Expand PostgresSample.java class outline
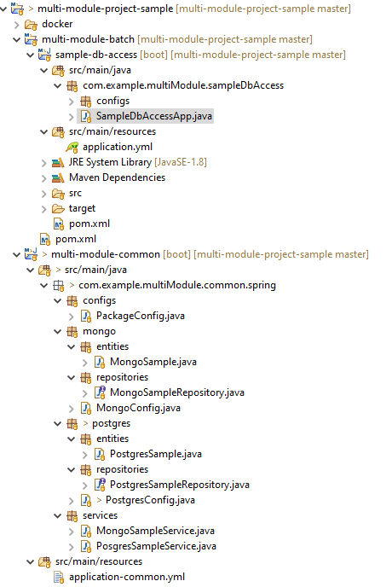This screenshot has width=392, height=587. click(85, 455)
